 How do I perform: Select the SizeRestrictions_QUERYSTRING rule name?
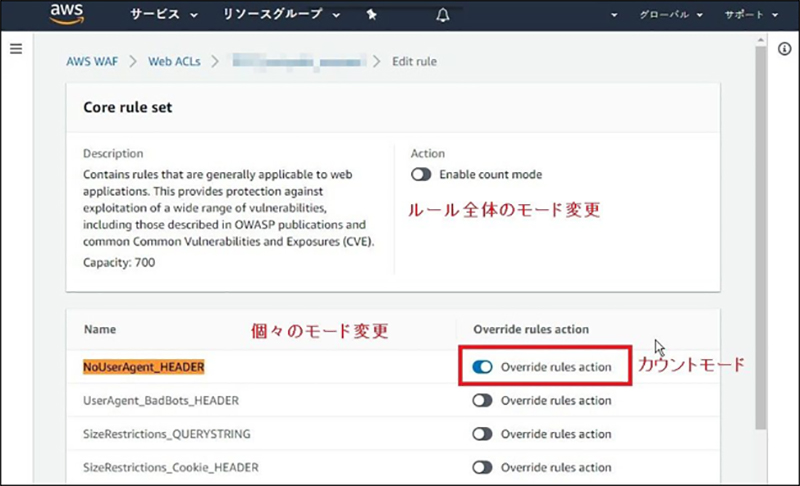(x=167, y=434)
